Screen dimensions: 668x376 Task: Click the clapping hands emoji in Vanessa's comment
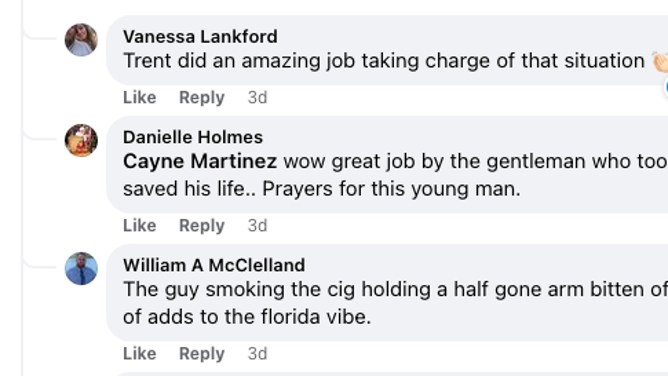660,62
